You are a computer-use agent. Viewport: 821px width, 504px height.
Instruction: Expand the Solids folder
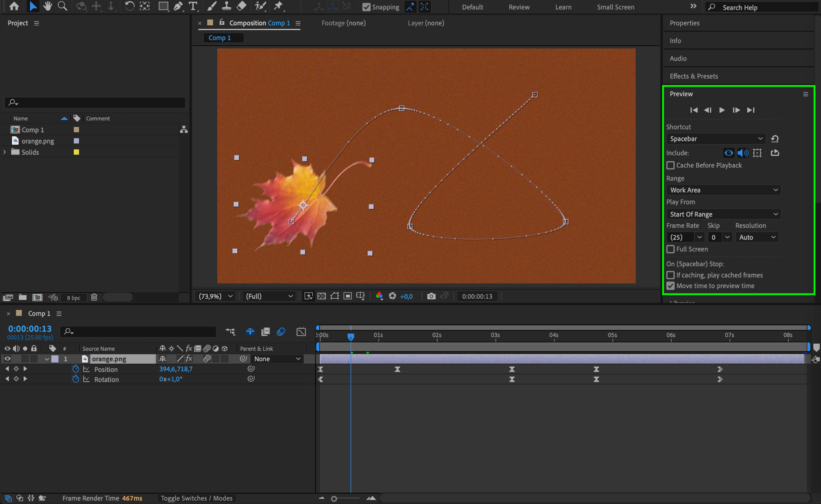(x=4, y=152)
